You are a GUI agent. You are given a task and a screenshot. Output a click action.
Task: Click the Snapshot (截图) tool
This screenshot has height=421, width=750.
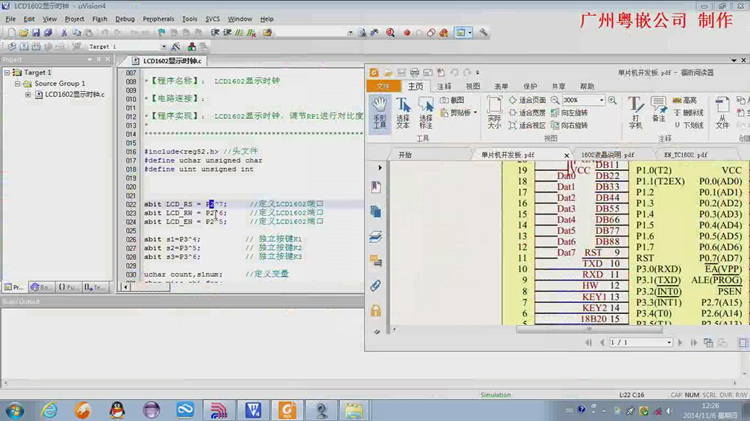(x=452, y=100)
